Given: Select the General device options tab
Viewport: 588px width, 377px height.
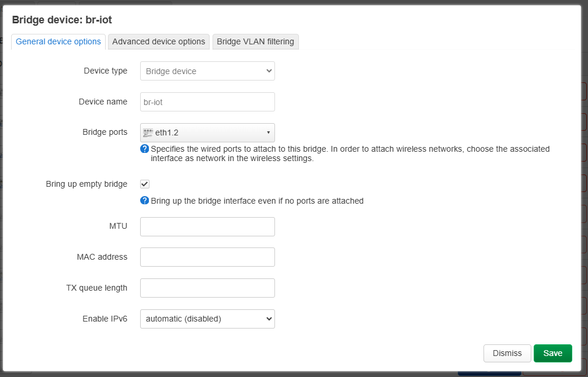Looking at the screenshot, I should tap(58, 41).
